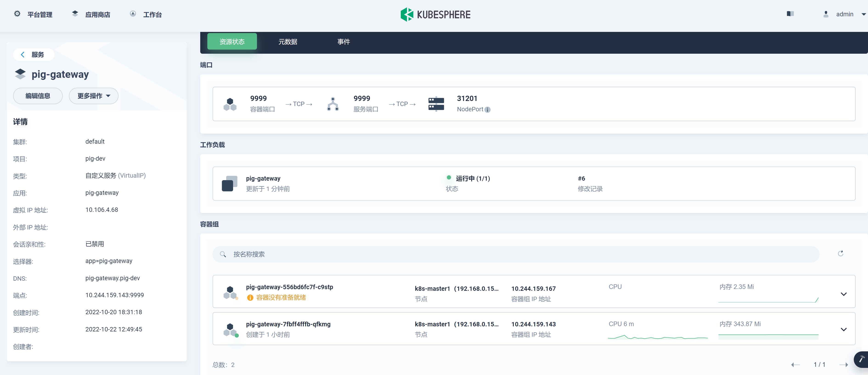This screenshot has height=375, width=868.
Task: Click the documentation book icon in header
Action: coord(790,14)
